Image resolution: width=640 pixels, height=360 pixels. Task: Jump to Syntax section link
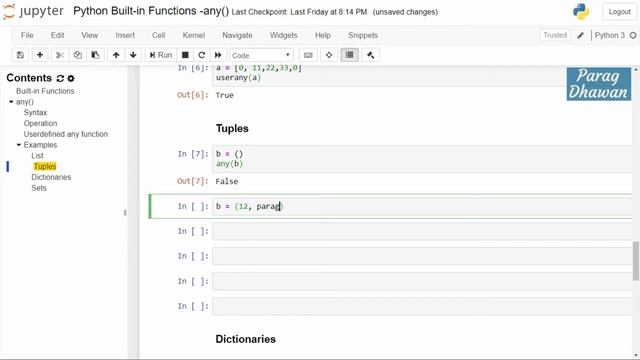(35, 113)
